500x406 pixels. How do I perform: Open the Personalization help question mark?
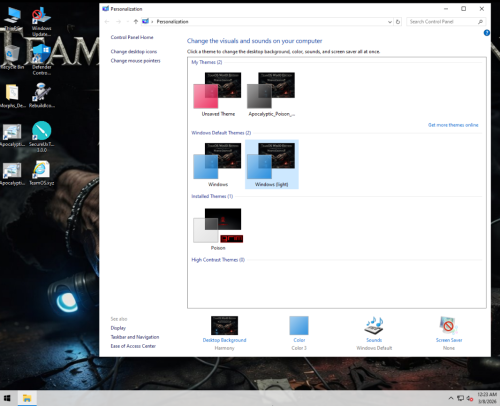(x=487, y=33)
